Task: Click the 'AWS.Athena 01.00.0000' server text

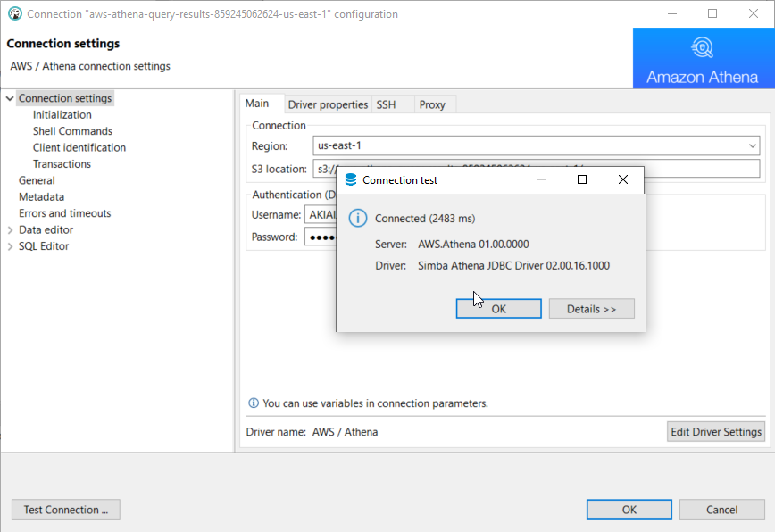Action: point(473,244)
